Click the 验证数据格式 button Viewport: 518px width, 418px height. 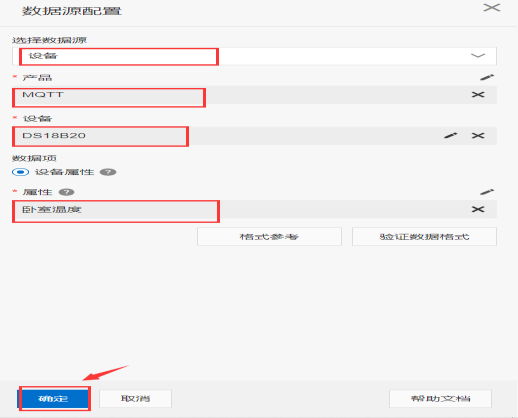point(424,237)
